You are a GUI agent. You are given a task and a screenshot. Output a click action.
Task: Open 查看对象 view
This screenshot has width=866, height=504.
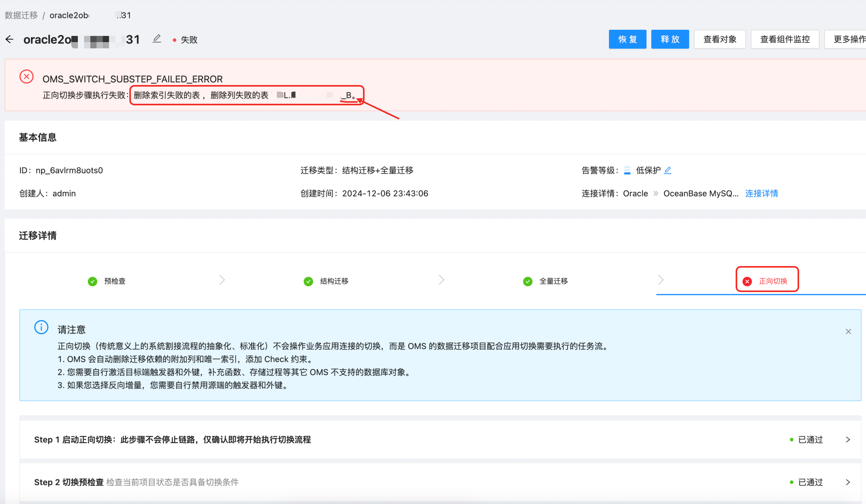tap(719, 39)
